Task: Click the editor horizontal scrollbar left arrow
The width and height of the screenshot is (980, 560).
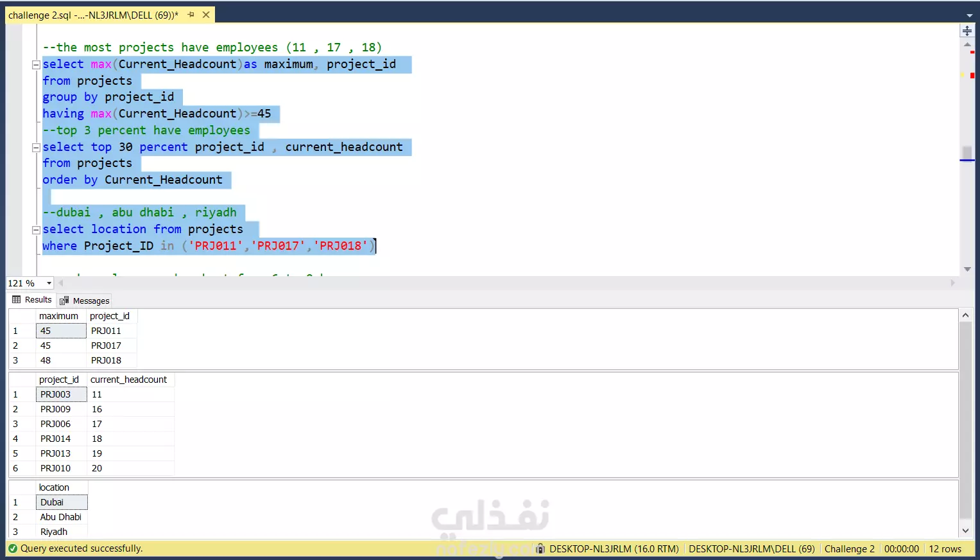Action: pyautogui.click(x=61, y=283)
